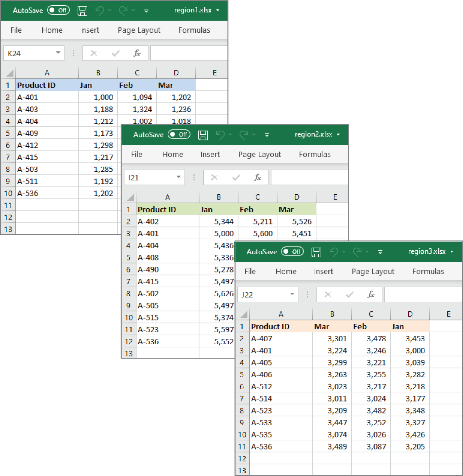The image size is (463, 476).
Task: Click Cancel (X) in region2.xlsx formula bar
Action: (x=214, y=178)
